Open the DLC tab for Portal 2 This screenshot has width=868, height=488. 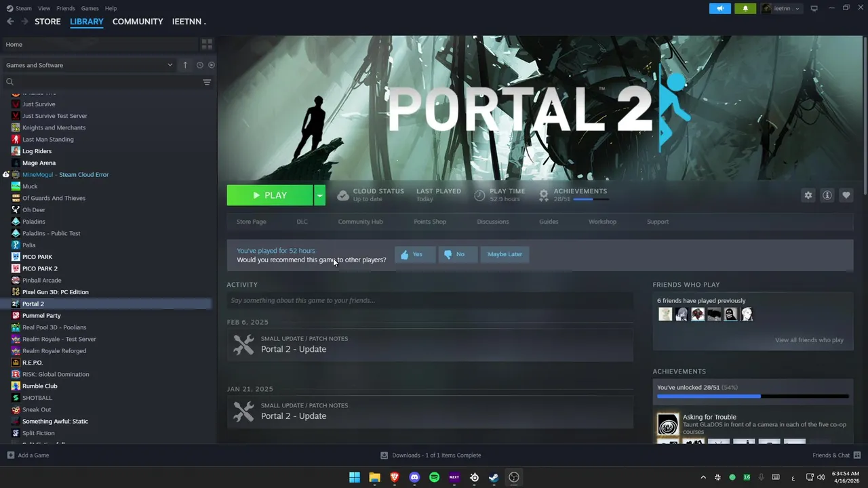[302, 222]
